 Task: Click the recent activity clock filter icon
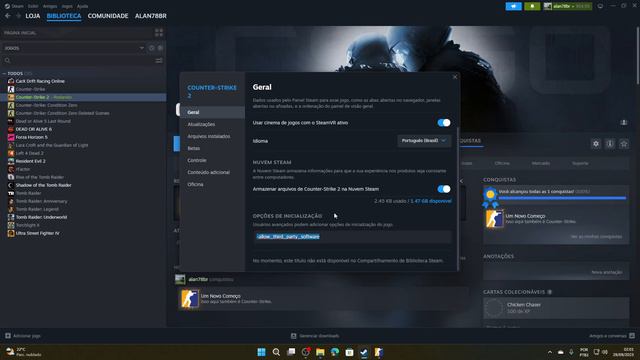pos(151,48)
